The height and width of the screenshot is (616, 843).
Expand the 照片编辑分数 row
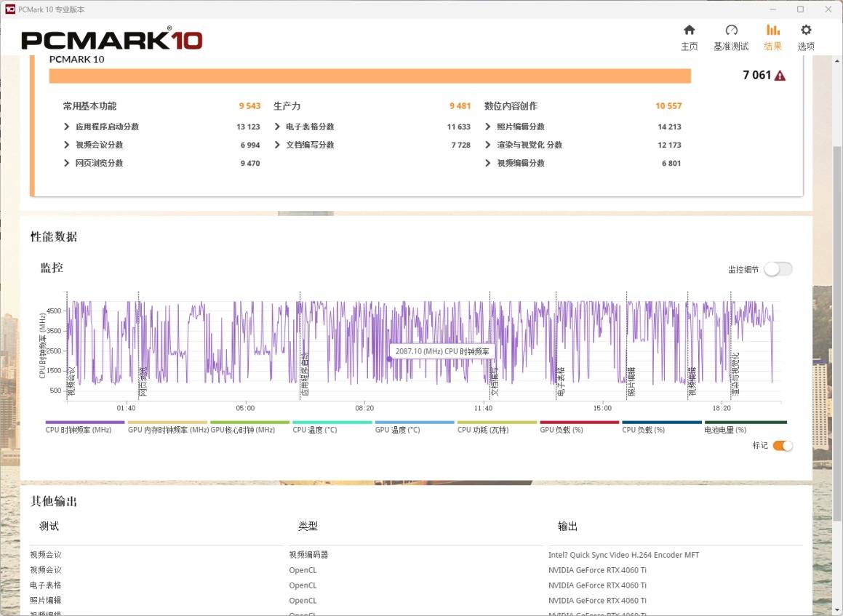click(x=487, y=127)
